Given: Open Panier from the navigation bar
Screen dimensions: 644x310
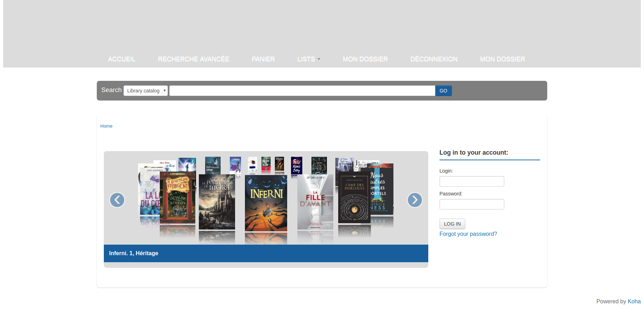Looking at the screenshot, I should tap(263, 59).
